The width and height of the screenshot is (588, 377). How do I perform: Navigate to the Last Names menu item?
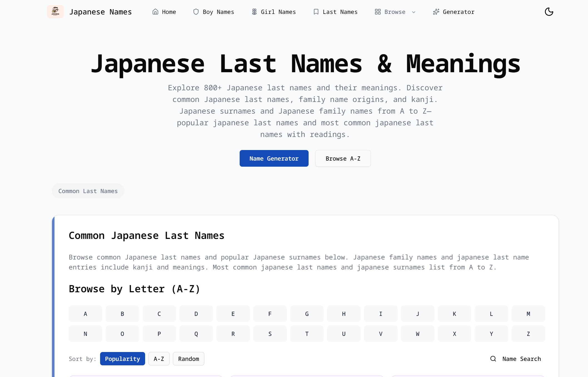coord(340,12)
